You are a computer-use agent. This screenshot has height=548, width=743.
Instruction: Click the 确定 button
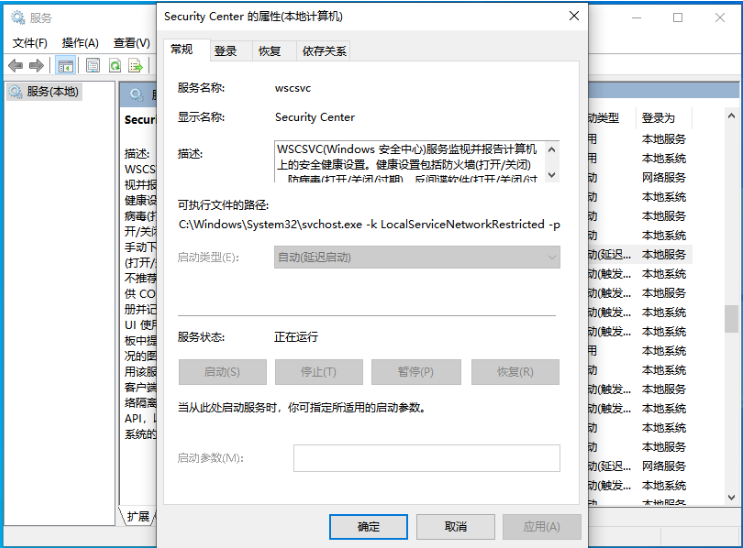368,526
